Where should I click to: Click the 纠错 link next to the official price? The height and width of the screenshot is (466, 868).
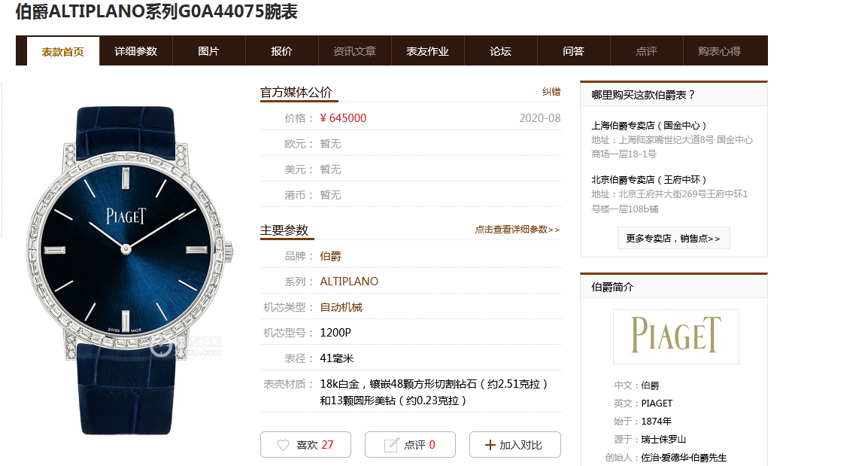click(551, 92)
